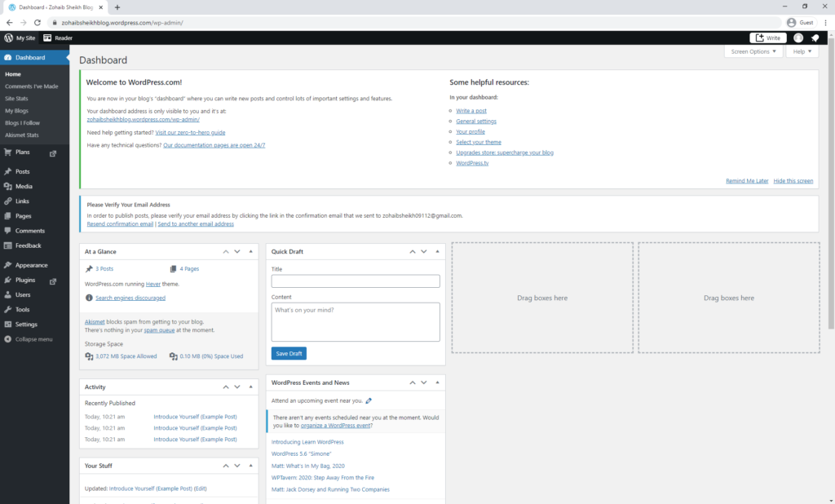Open My Blogs submenu item
This screenshot has height=504, width=835.
(16, 111)
